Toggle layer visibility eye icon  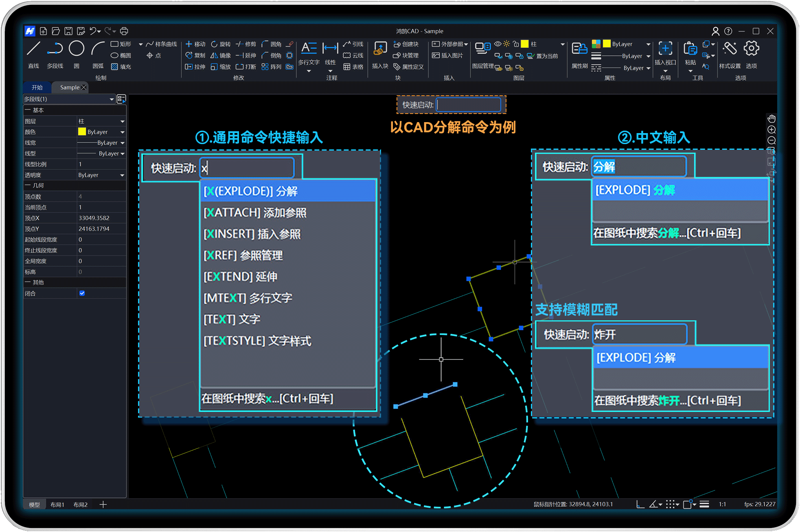click(x=498, y=44)
